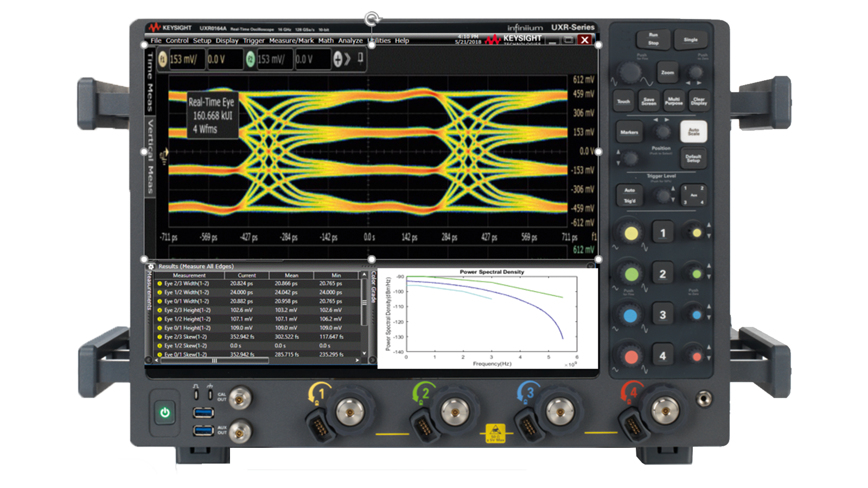Click the front-panel Zoom button
Screen dimensions: 868x488
click(x=667, y=72)
